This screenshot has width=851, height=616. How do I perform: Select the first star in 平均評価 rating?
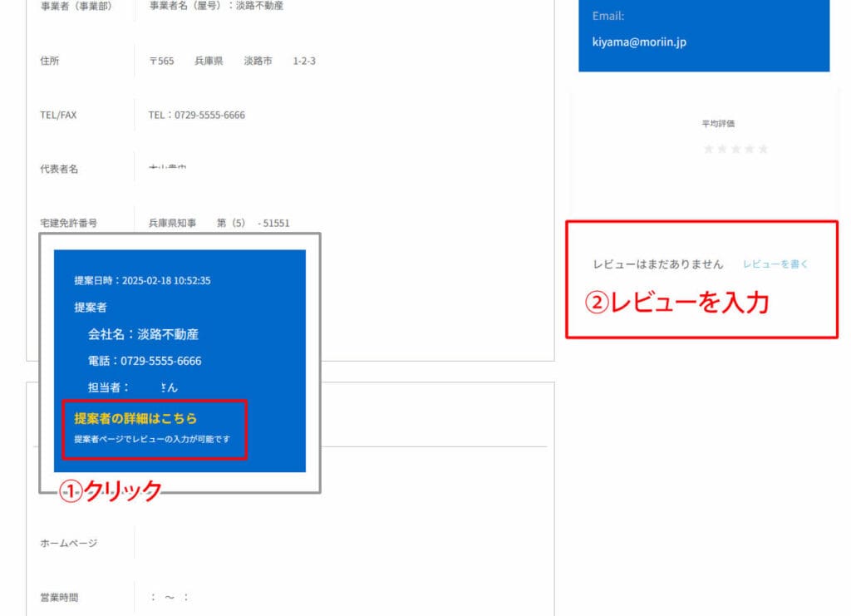click(708, 148)
